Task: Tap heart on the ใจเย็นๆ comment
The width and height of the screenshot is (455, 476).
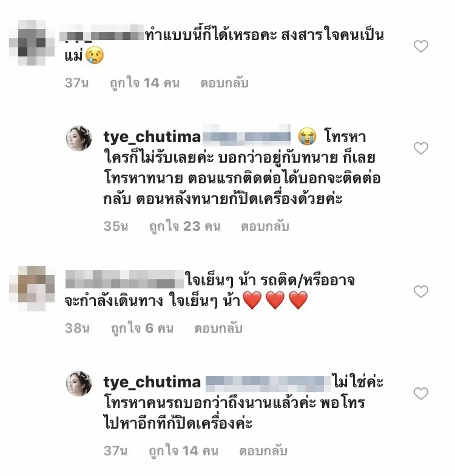Action: [x=421, y=291]
